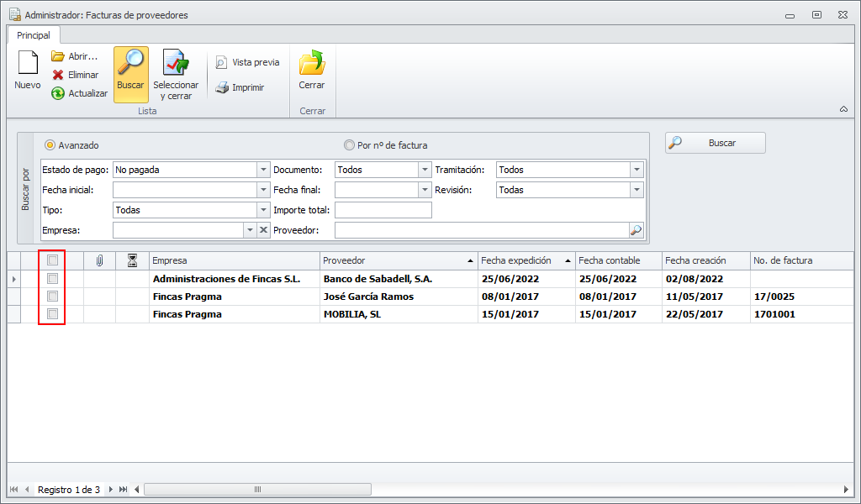The height and width of the screenshot is (504, 861).
Task: Go to first record navigator arrow
Action: point(14,489)
